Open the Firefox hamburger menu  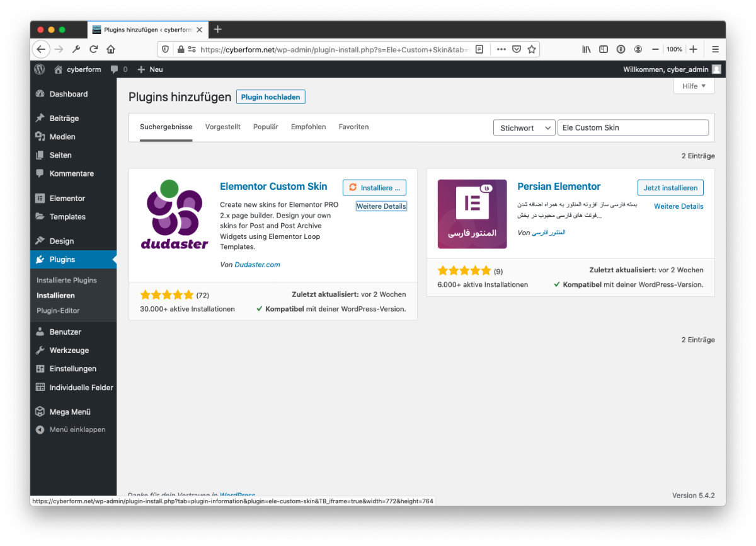click(x=715, y=49)
